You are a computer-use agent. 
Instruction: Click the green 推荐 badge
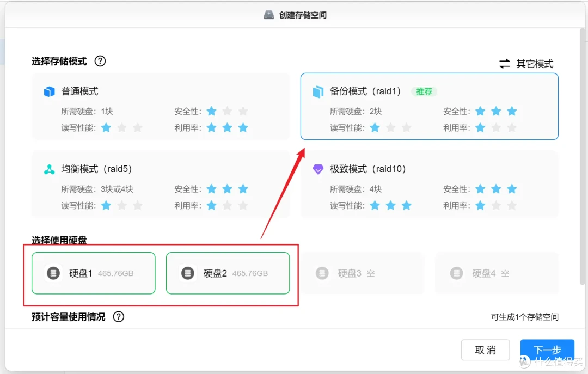pyautogui.click(x=424, y=91)
